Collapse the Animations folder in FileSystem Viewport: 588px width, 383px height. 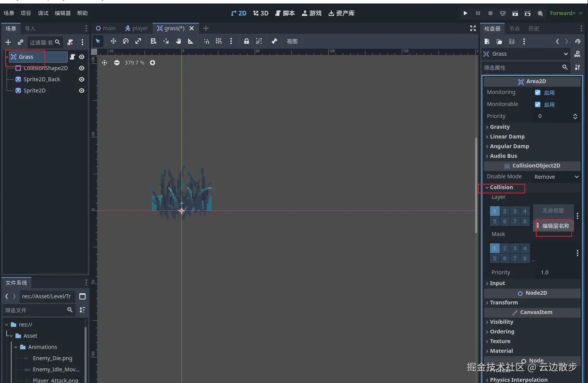point(16,347)
